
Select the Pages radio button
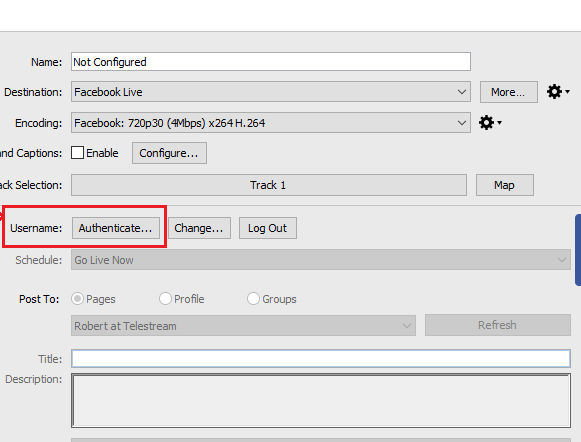[77, 299]
